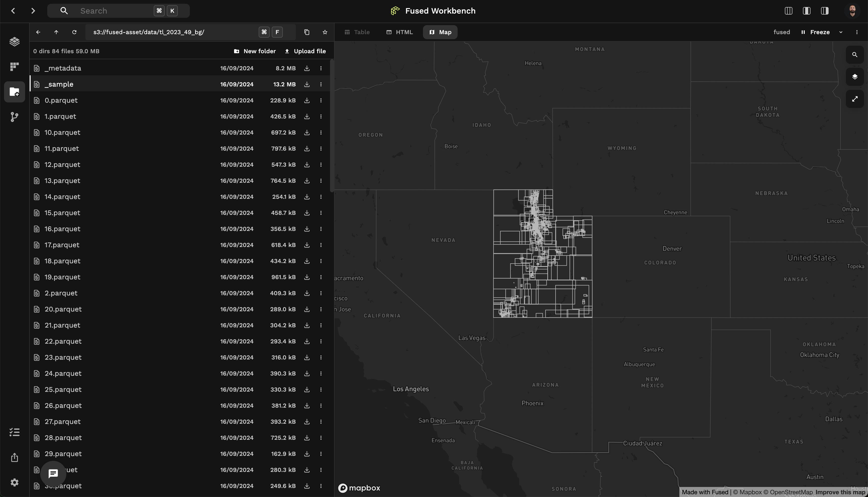Refresh the file browser listing
The width and height of the screenshot is (868, 497).
coord(74,32)
